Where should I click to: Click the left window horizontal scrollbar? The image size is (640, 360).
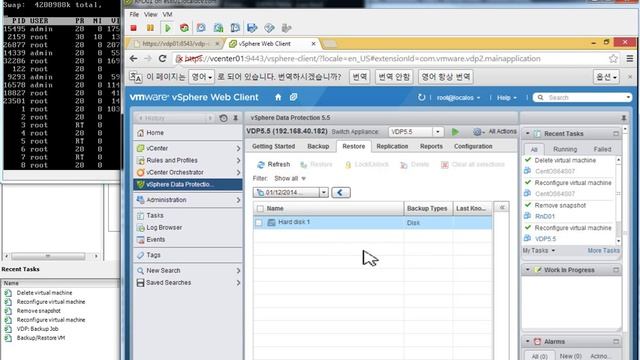click(51, 256)
